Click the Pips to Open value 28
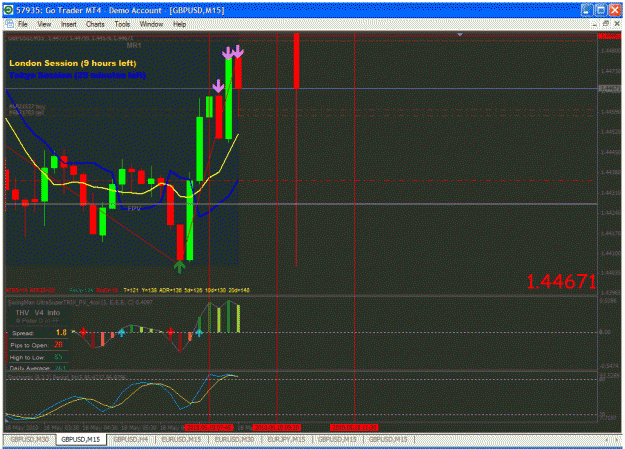Viewport: 625px width, 449px height. pyautogui.click(x=58, y=345)
